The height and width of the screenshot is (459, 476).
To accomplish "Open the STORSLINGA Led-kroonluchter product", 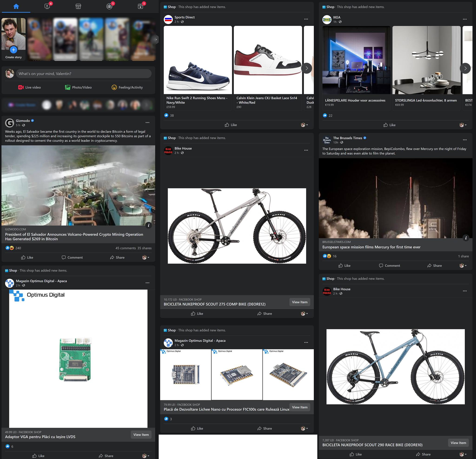I will point(426,68).
